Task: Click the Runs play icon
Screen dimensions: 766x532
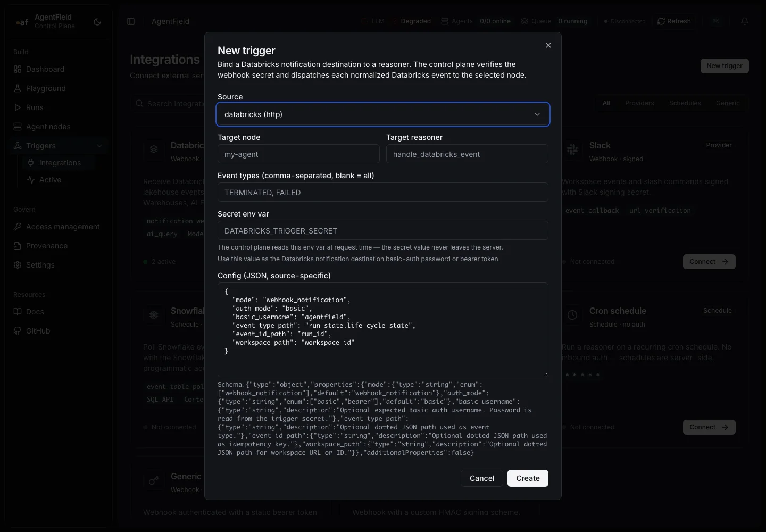Action: [x=18, y=107]
